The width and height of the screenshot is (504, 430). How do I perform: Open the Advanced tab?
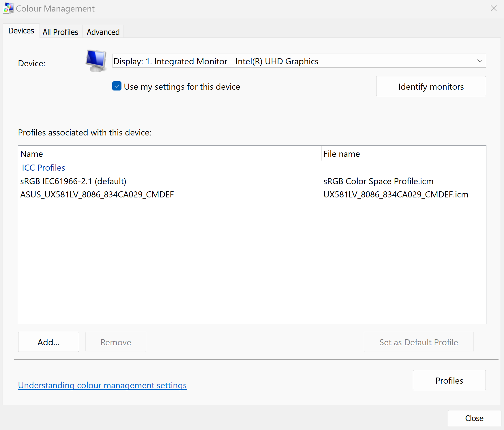point(103,32)
